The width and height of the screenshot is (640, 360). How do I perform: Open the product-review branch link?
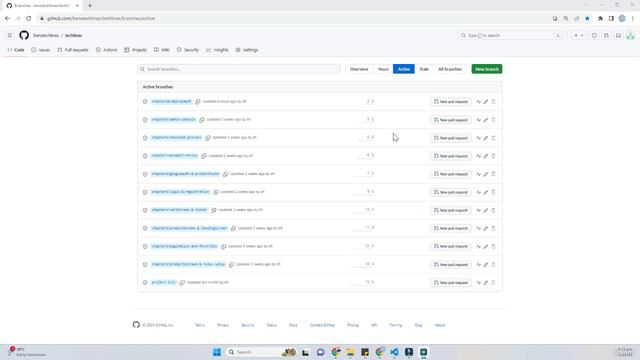pyautogui.click(x=174, y=156)
